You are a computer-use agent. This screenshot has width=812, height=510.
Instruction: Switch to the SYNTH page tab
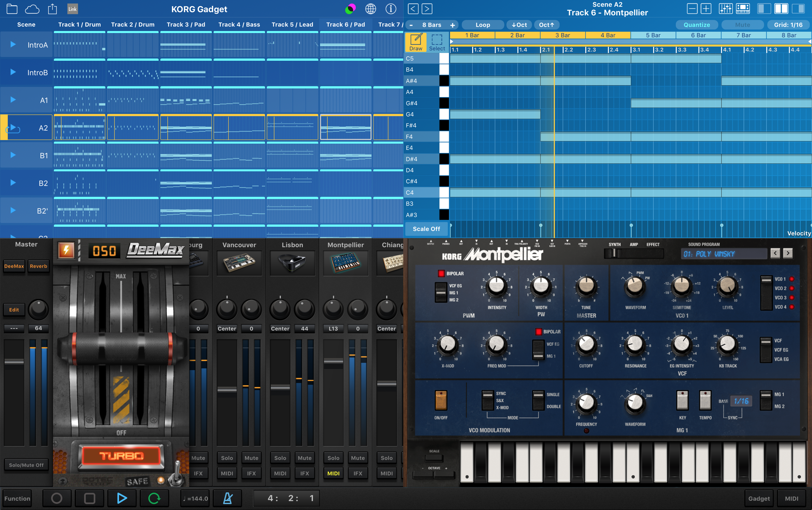point(614,245)
